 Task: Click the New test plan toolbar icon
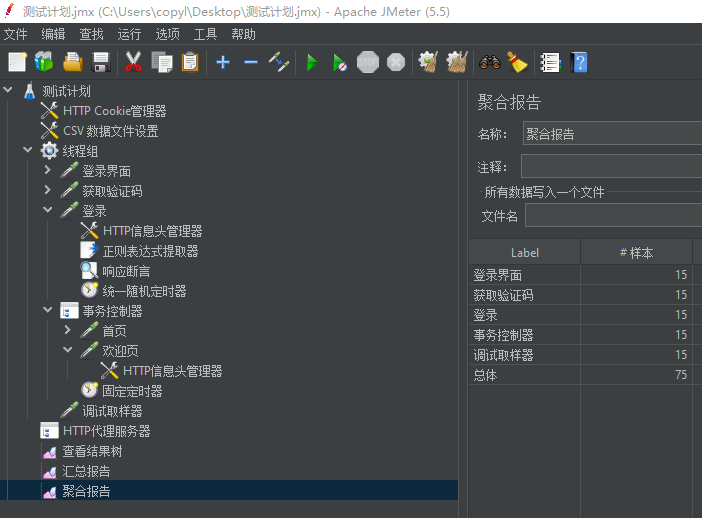tap(17, 62)
